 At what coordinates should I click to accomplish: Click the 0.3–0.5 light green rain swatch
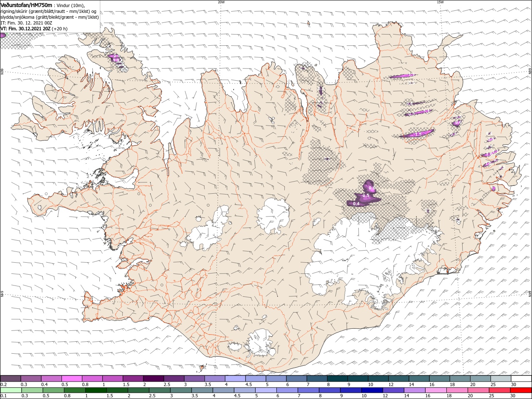[32, 390]
